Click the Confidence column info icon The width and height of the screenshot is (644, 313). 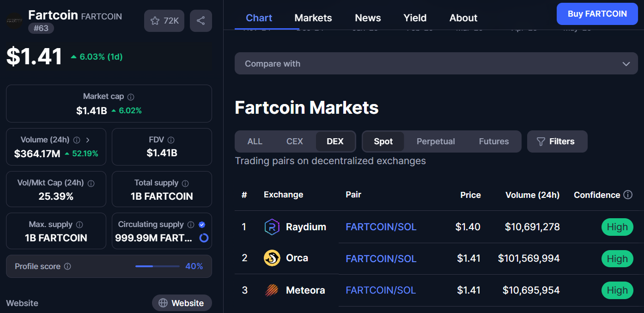pyautogui.click(x=628, y=195)
